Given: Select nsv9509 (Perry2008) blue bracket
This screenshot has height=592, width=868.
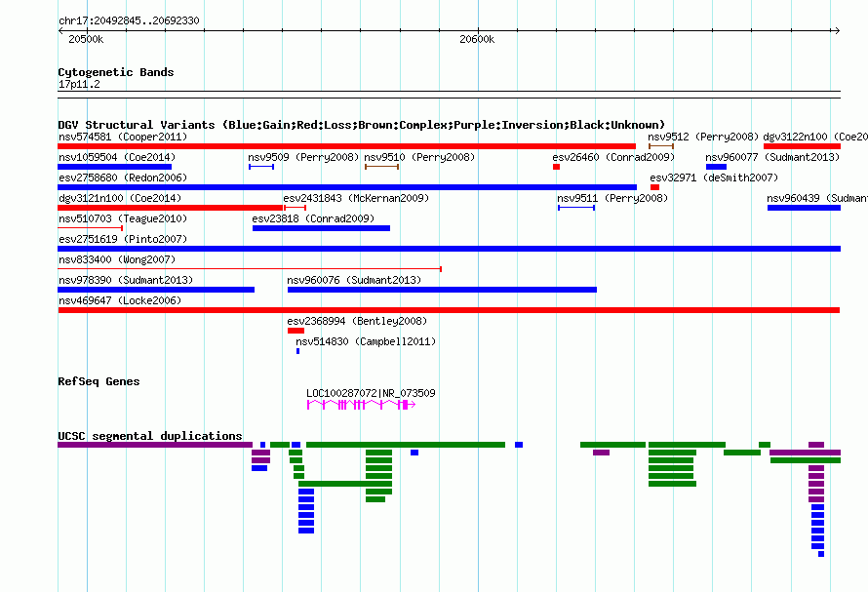Looking at the screenshot, I should click(x=261, y=167).
